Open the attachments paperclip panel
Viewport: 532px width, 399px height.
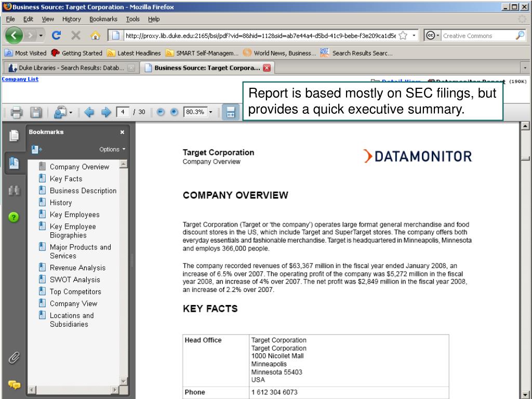point(14,357)
